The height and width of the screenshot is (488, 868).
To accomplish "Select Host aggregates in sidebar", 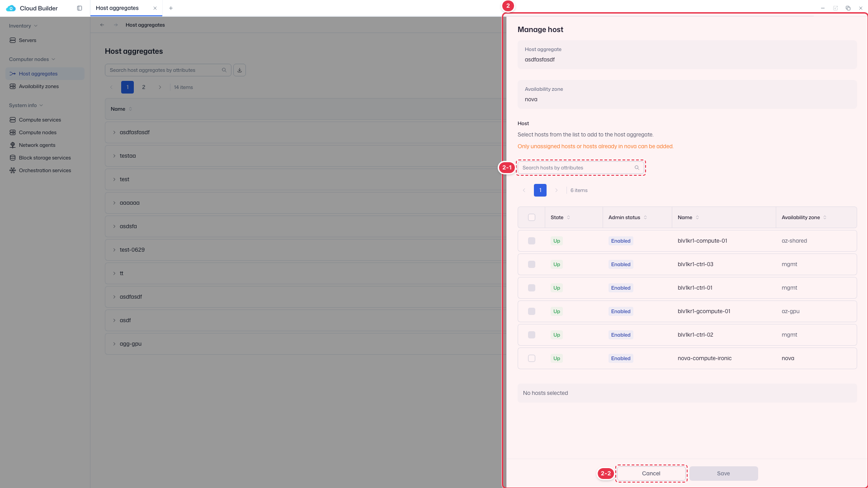I will click(45, 74).
